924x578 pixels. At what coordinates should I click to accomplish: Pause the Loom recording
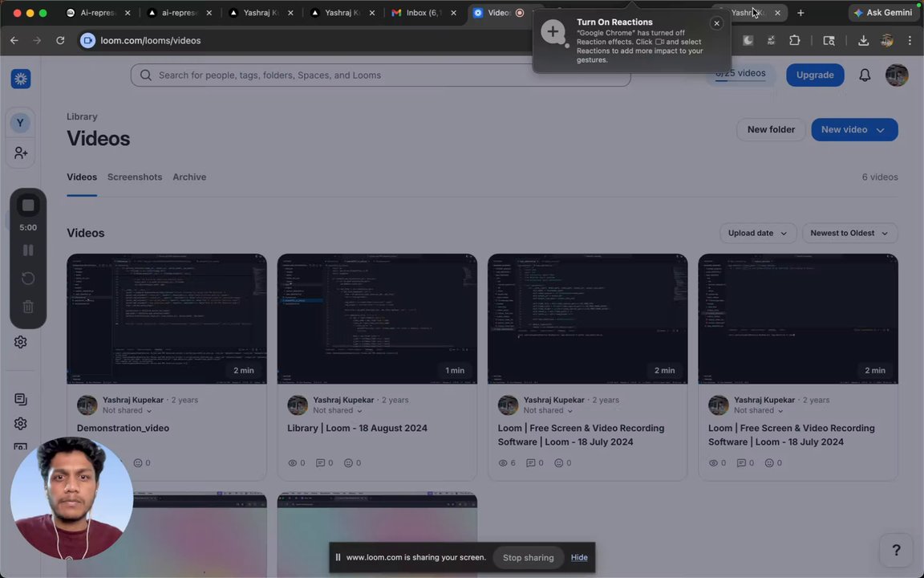point(28,250)
